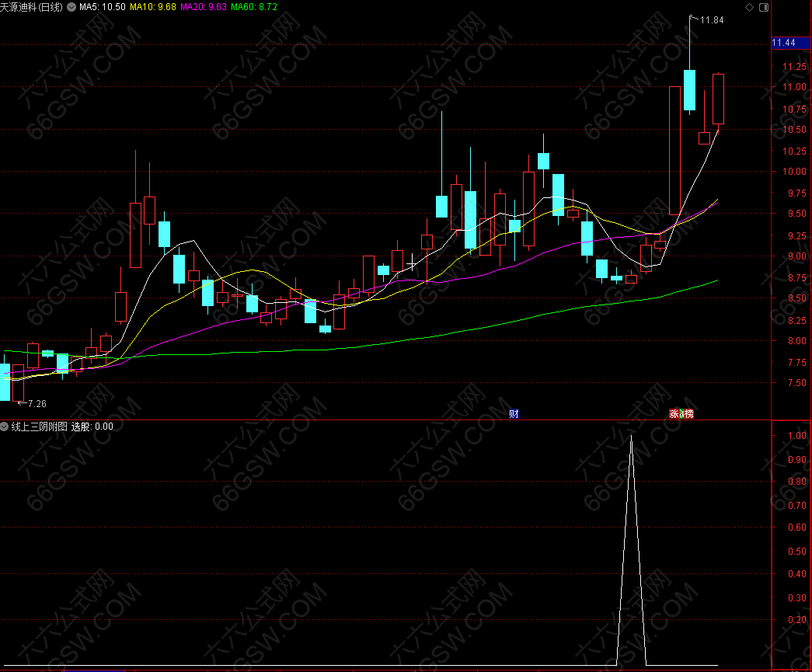812x672 pixels.
Task: Click the white signal spike peak in sub-chart
Action: pyautogui.click(x=631, y=437)
